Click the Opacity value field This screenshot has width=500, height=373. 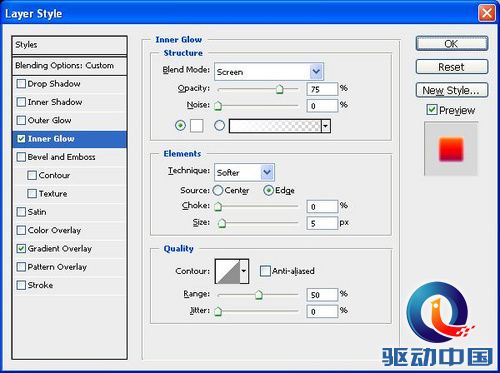(322, 89)
